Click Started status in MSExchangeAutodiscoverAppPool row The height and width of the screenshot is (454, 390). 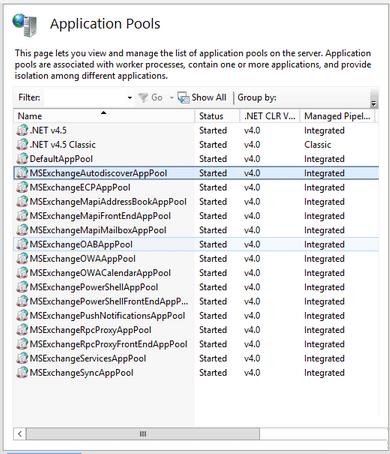[213, 173]
